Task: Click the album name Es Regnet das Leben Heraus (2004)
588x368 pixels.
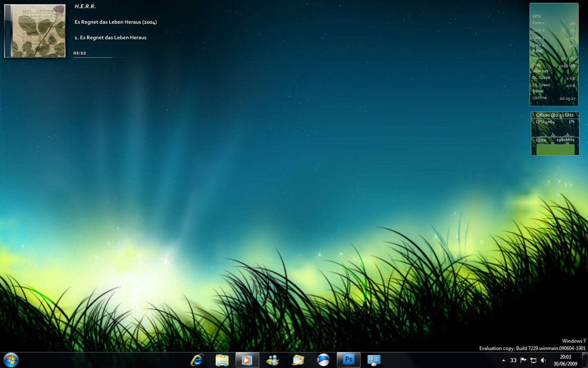Action: point(116,22)
